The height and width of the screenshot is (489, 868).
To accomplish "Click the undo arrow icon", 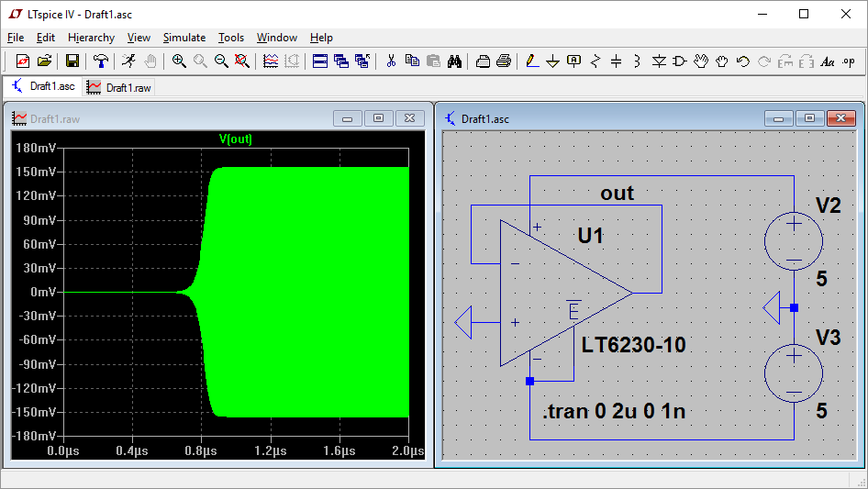I will point(743,61).
